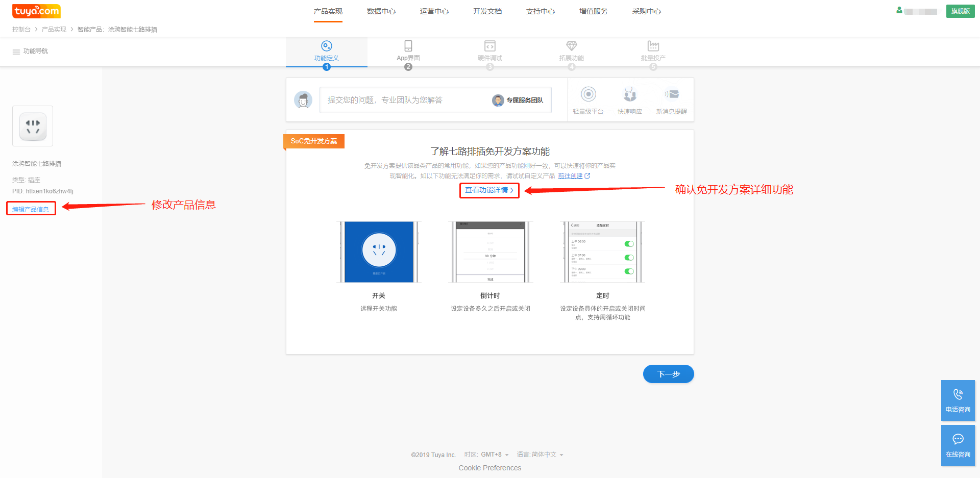The width and height of the screenshot is (980, 478).
Task: Open the 数据中心 top menu
Action: pyautogui.click(x=381, y=11)
